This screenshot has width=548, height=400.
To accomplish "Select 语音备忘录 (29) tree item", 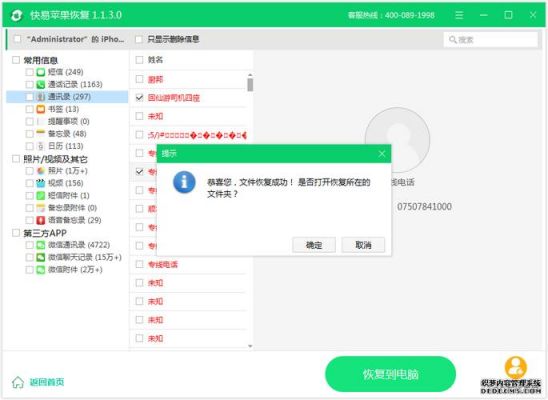I will 74,220.
